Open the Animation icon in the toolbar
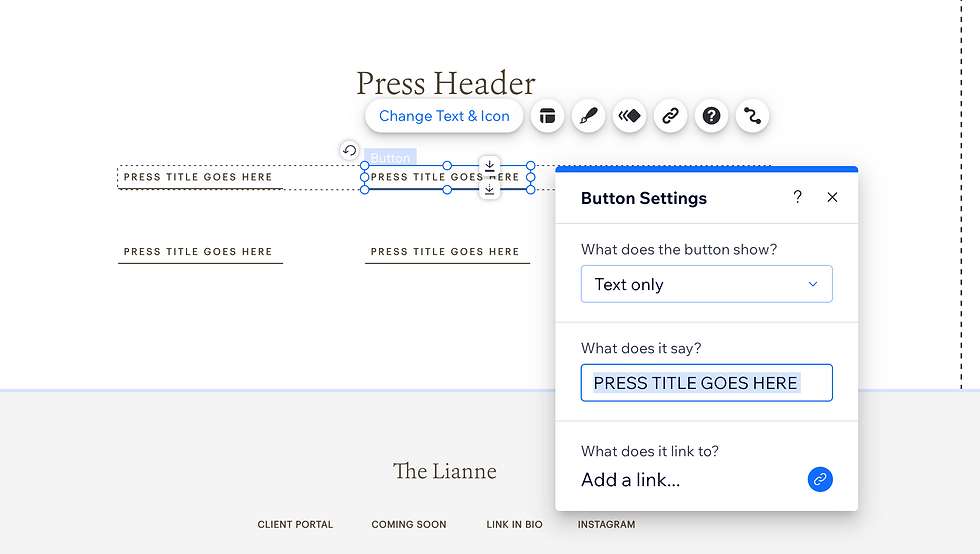 click(629, 116)
